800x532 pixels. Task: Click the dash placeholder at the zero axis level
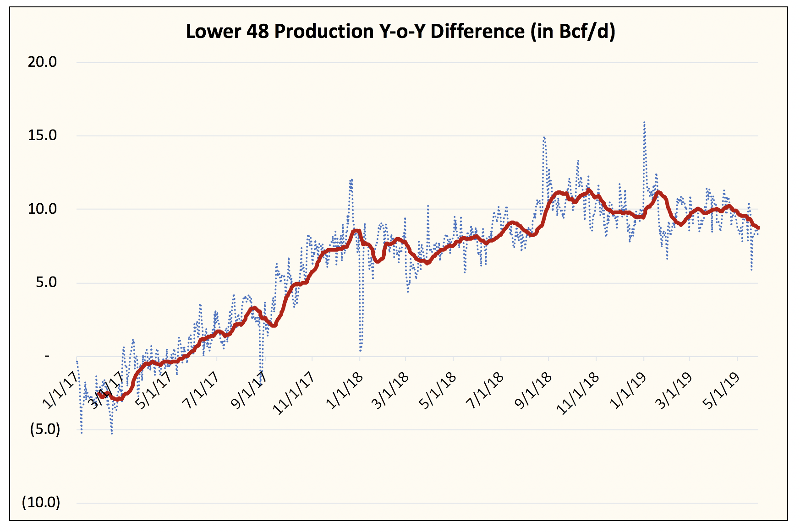tap(47, 356)
